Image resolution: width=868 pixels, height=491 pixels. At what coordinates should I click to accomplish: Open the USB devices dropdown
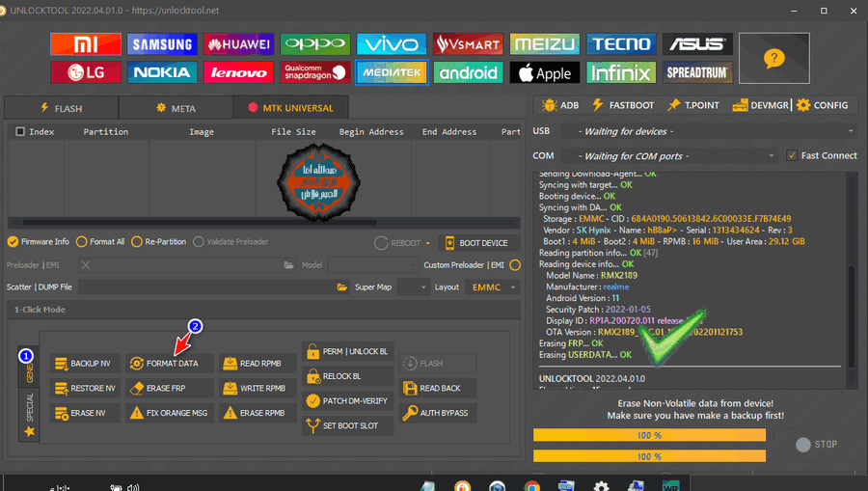710,131
